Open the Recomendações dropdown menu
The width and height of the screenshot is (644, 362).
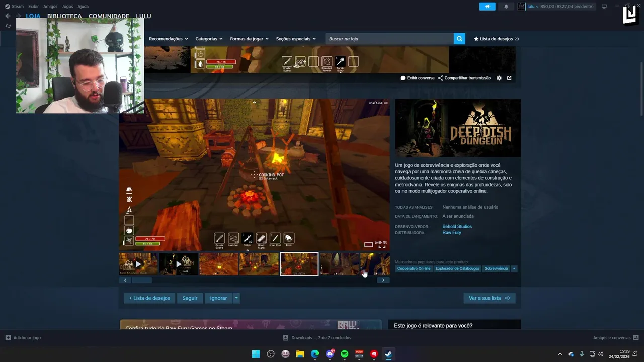tap(169, 39)
